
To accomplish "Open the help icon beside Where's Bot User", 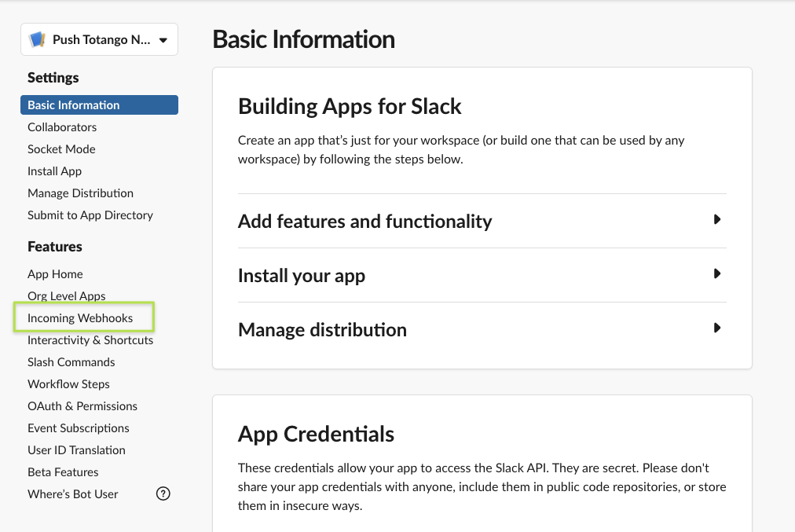I will pyautogui.click(x=163, y=493).
